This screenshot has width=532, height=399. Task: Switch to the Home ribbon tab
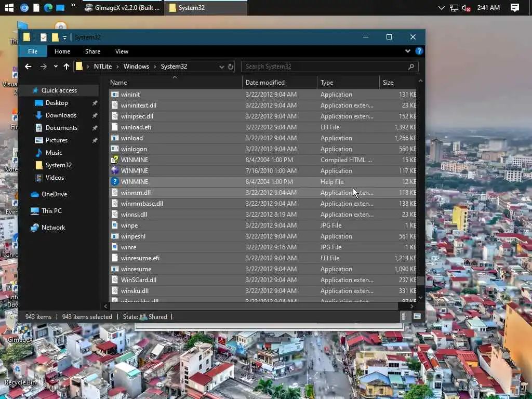coord(62,51)
